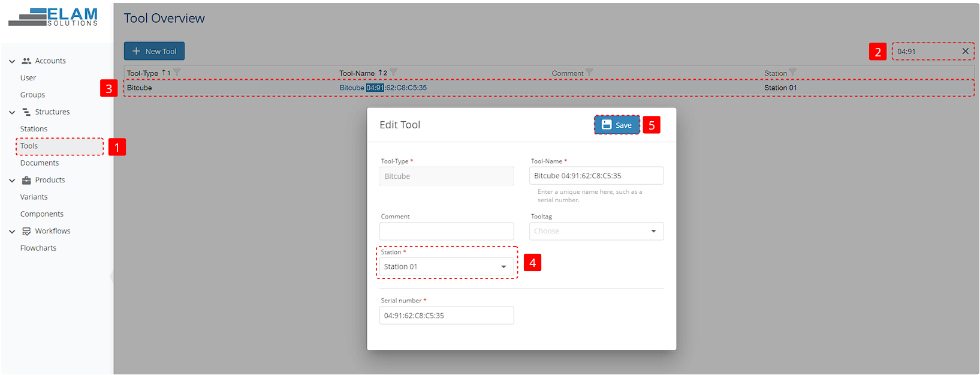The height and width of the screenshot is (375, 980).
Task: Sort by the Tool-Type column header
Action: 143,73
